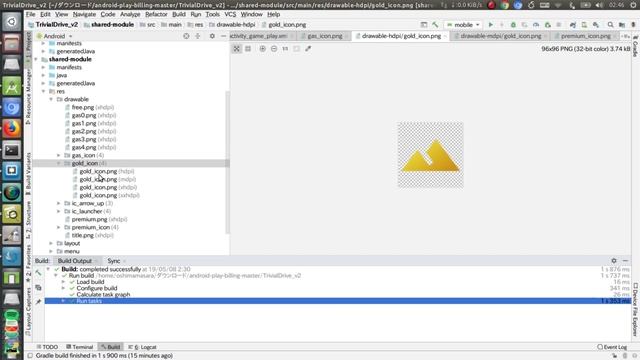The image size is (640, 360).
Task: Zoom out on the gold icon image
Action: [274, 49]
